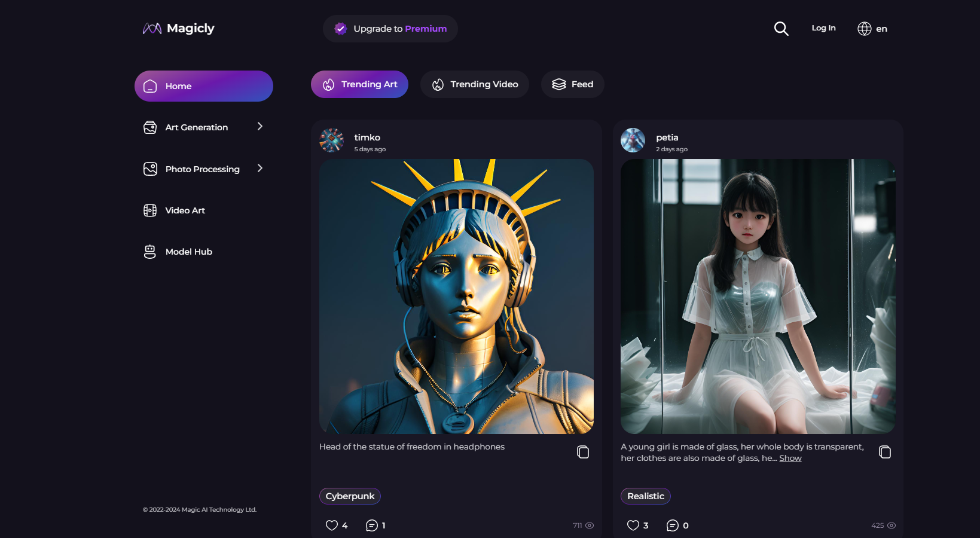Image resolution: width=980 pixels, height=538 pixels.
Task: Switch to the Feed tab
Action: click(x=573, y=84)
